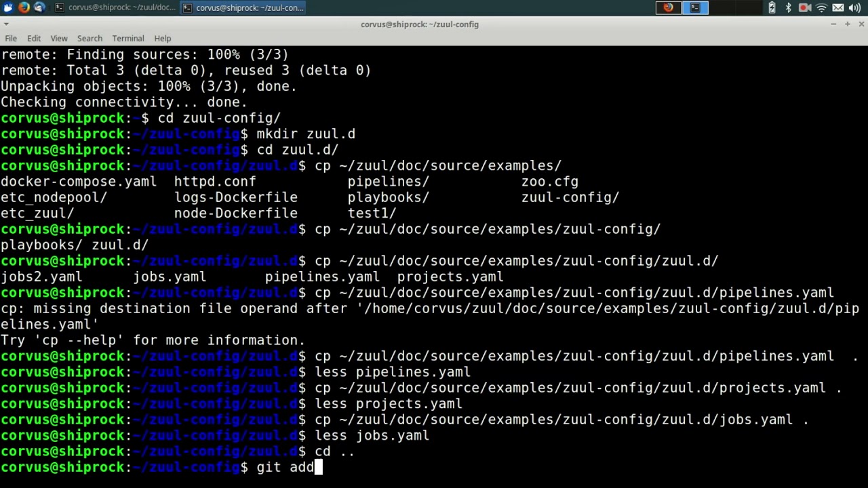Image resolution: width=868 pixels, height=488 pixels.
Task: Click 'projects.yaml' in the file listing
Action: pyautogui.click(x=450, y=277)
